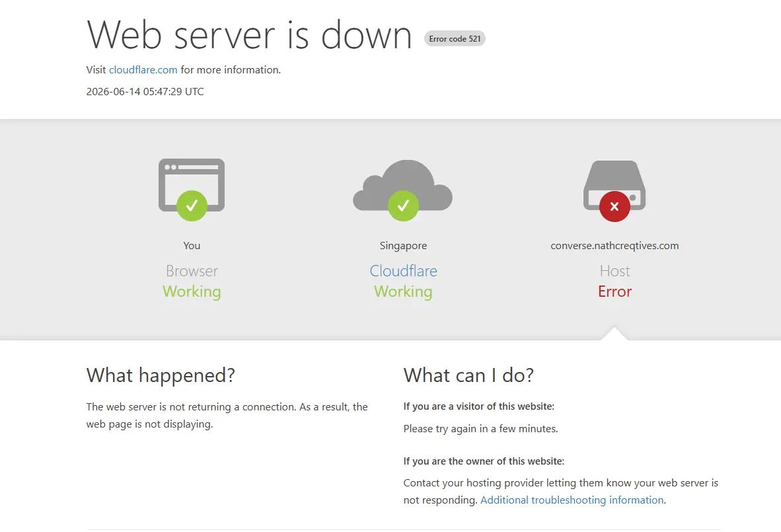
Task: Click the Cloudflare status link
Action: [x=403, y=270]
